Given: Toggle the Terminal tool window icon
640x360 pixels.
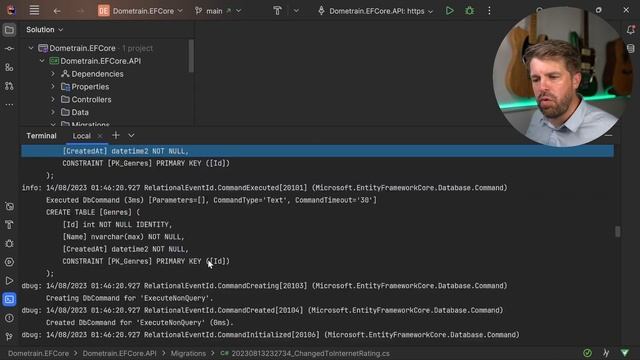Looking at the screenshot, I should tap(9, 300).
